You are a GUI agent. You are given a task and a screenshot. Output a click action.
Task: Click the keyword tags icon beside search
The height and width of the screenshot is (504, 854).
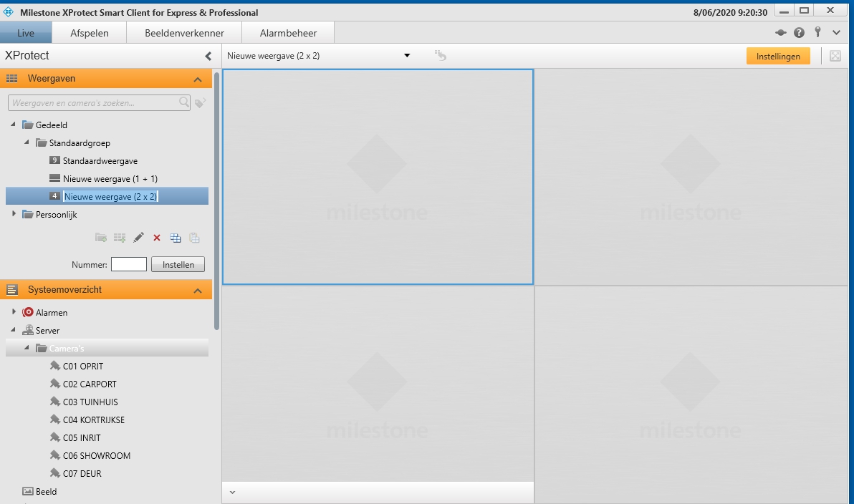pyautogui.click(x=200, y=102)
